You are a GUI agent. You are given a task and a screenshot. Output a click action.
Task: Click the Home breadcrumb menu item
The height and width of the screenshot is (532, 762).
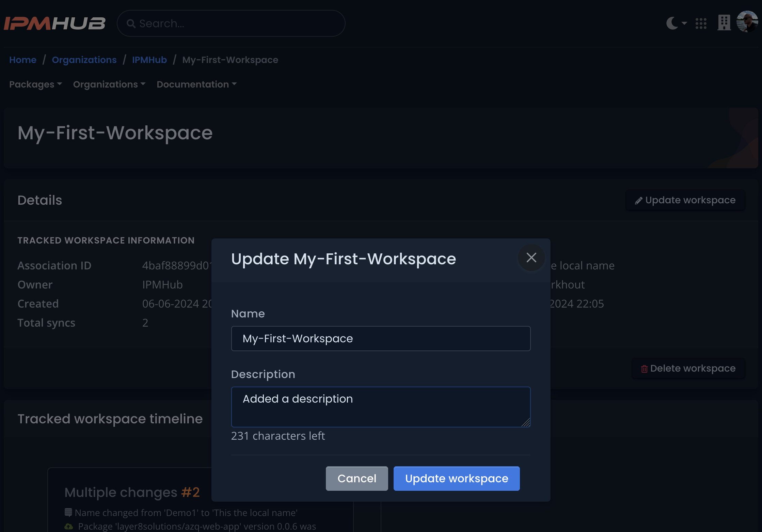point(22,60)
